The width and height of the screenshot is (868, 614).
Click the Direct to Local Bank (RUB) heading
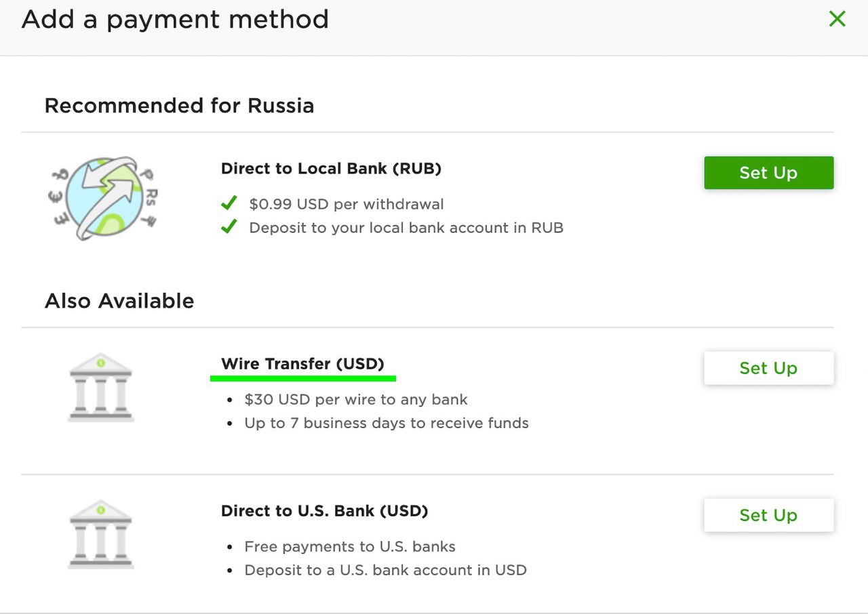coord(331,169)
